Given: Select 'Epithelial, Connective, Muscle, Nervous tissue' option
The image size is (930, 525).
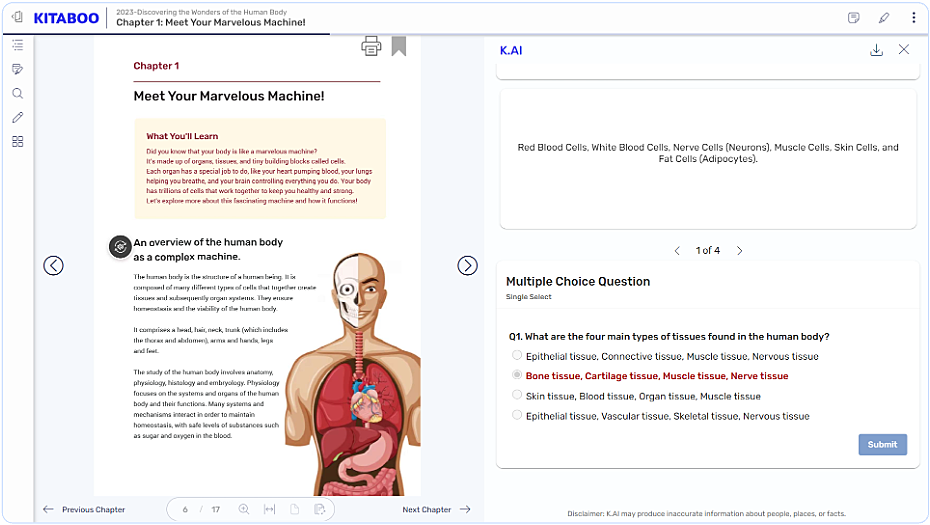Looking at the screenshot, I should point(517,356).
